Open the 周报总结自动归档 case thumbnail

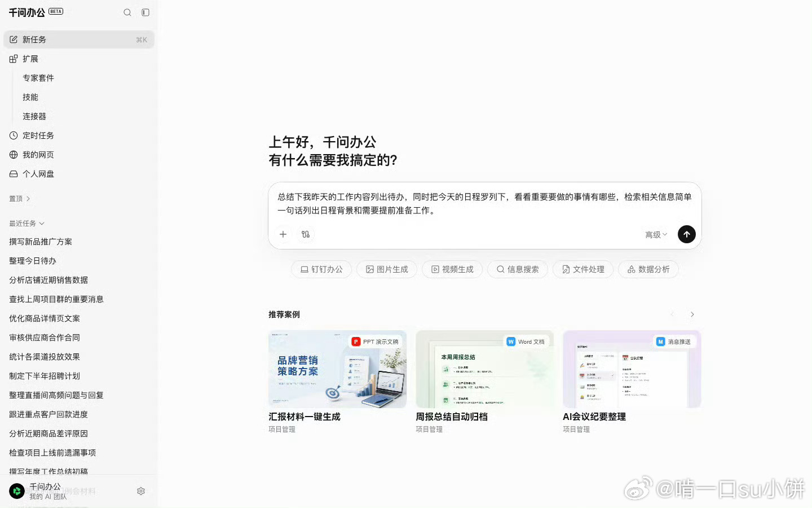[x=484, y=369]
